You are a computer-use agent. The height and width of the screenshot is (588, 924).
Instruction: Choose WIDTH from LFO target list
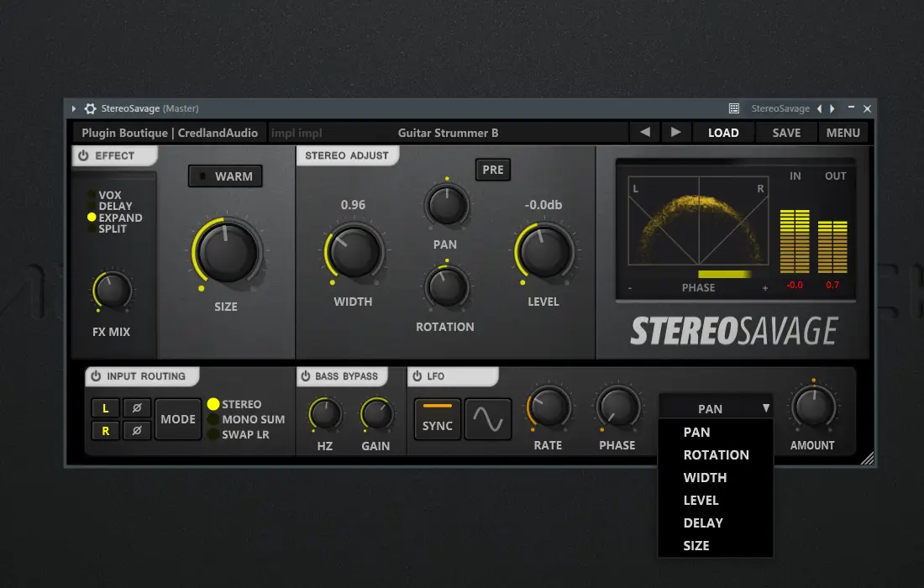tap(716, 478)
